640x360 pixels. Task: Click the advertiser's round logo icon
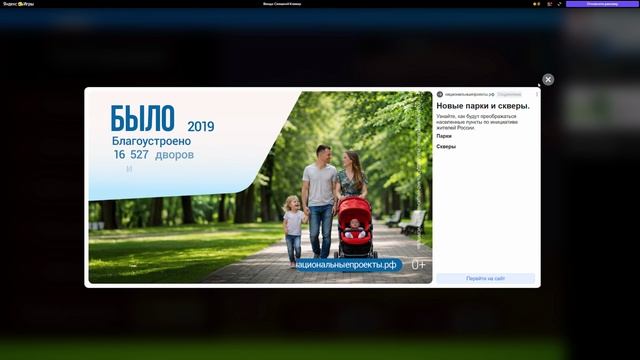(440, 94)
